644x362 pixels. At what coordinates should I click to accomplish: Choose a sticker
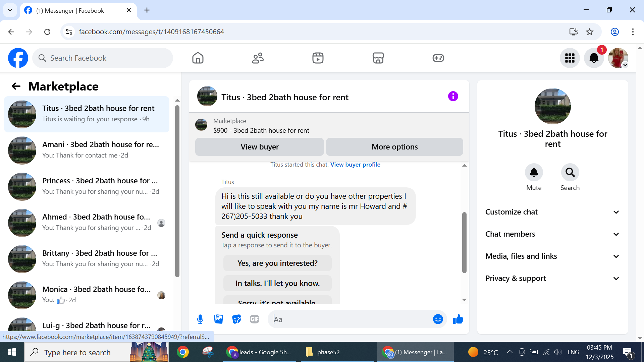(x=236, y=319)
